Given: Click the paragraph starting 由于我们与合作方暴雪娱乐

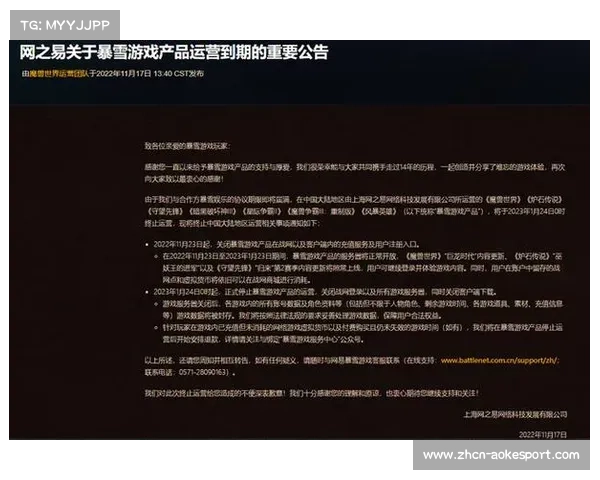Looking at the screenshot, I should (x=355, y=211).
